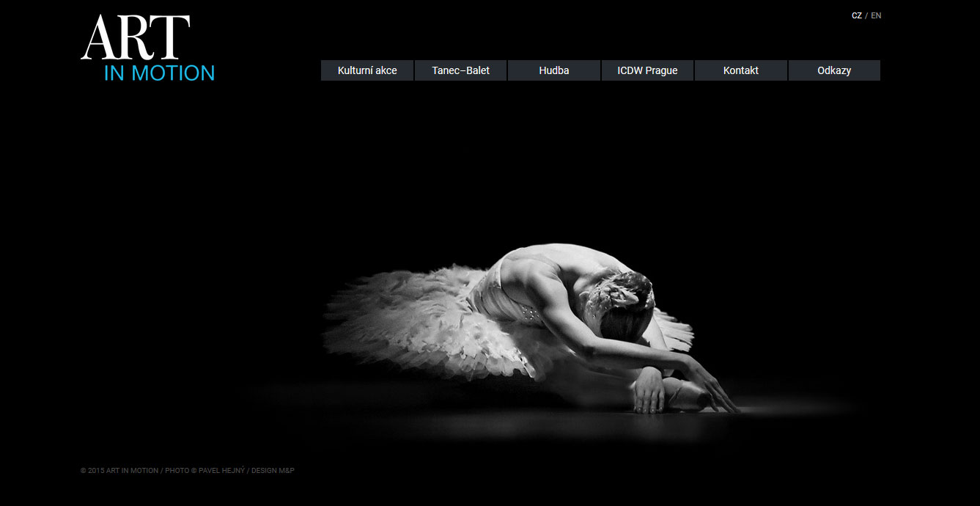980x506 pixels.
Task: Select Odkazy in the navigation bar
Action: point(834,70)
